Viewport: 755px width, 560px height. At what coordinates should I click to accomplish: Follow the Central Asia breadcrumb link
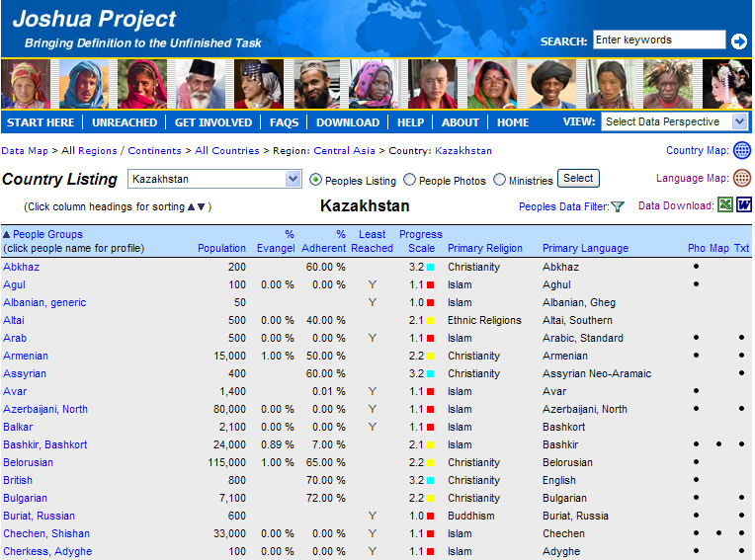pos(344,150)
